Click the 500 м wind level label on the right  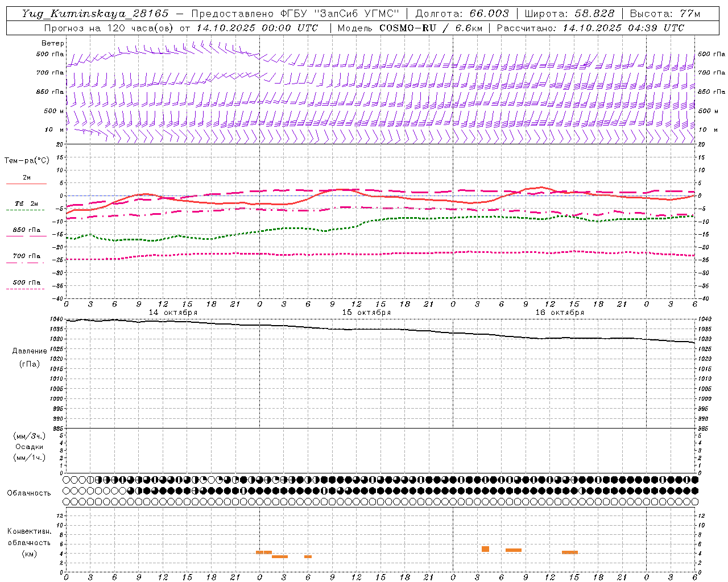click(x=708, y=111)
